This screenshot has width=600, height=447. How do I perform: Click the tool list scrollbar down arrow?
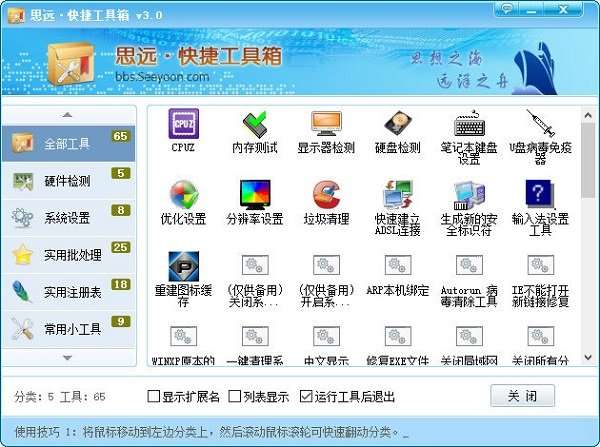(x=588, y=357)
